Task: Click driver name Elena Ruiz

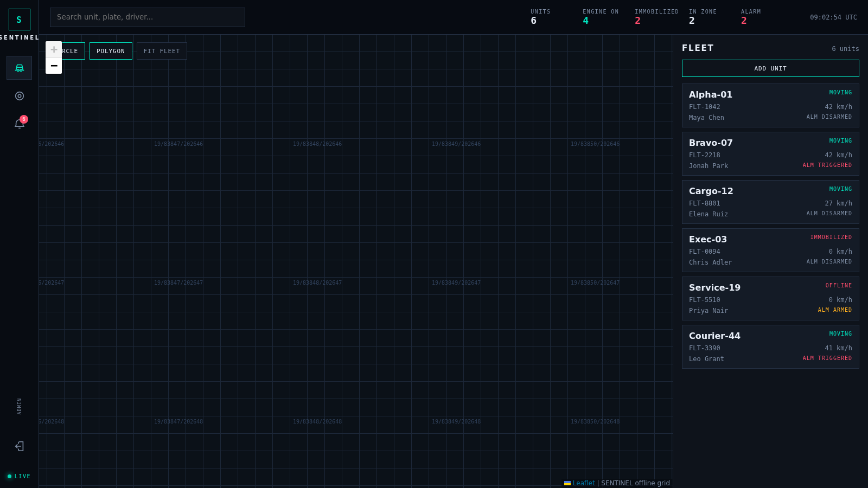Action: (x=709, y=214)
